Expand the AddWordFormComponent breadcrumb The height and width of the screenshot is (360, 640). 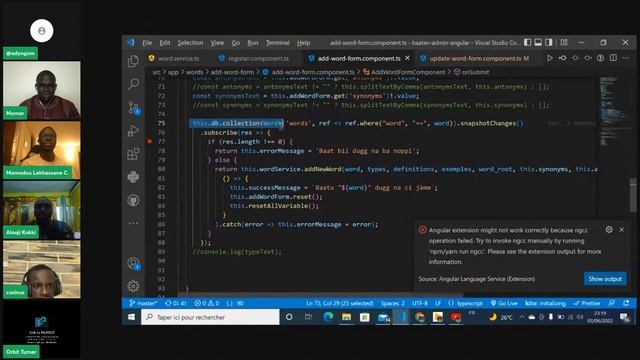pyautogui.click(x=408, y=72)
